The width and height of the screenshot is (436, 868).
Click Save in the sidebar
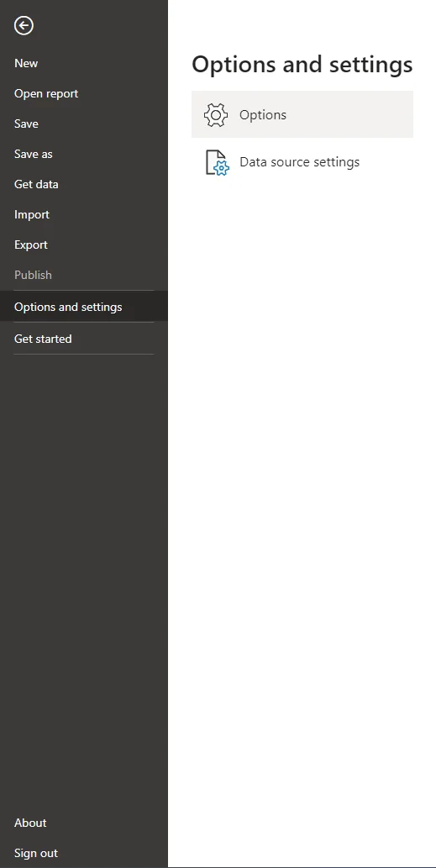pos(26,124)
